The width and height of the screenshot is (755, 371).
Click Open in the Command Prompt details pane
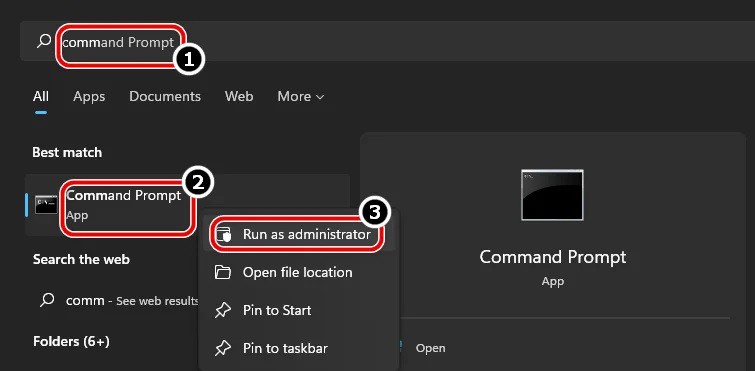coord(430,348)
